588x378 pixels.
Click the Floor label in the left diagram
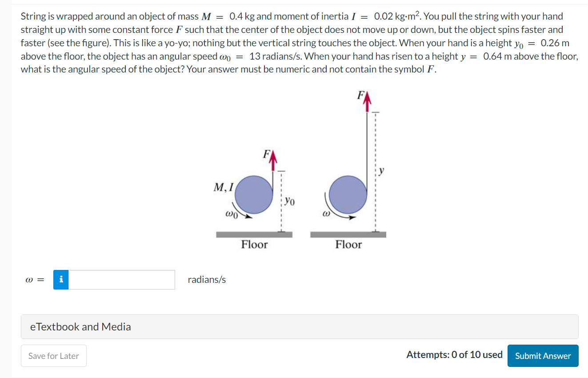coord(254,244)
